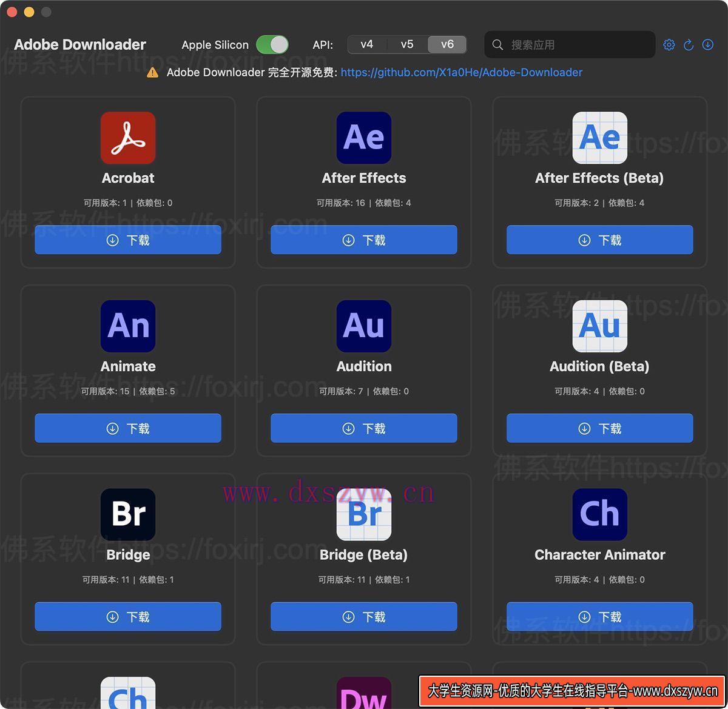Click the Character Animator (Beta) icon in the bottom row
This screenshot has width=728, height=709.
[x=128, y=693]
